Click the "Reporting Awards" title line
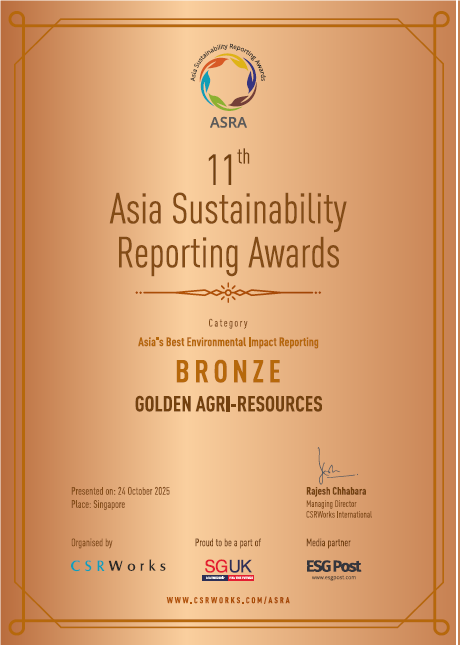The height and width of the screenshot is (645, 460). point(229,254)
